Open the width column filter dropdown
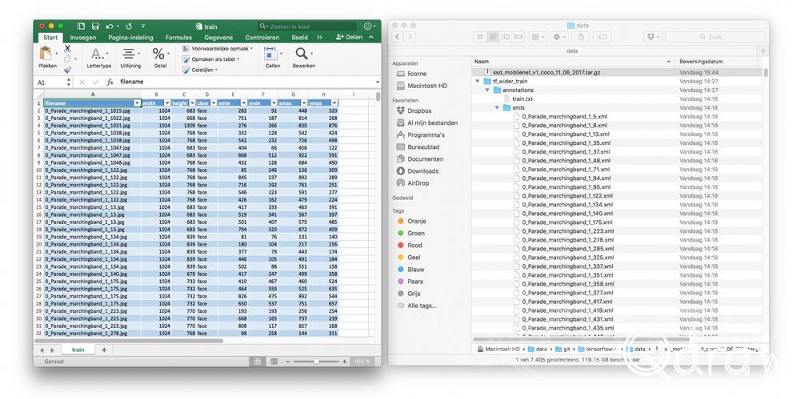 pyautogui.click(x=167, y=103)
